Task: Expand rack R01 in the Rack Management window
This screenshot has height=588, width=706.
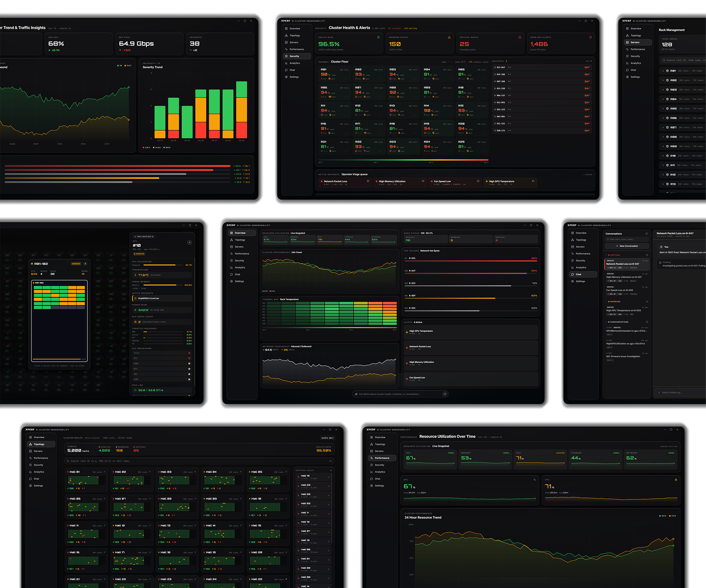Action: click(663, 71)
